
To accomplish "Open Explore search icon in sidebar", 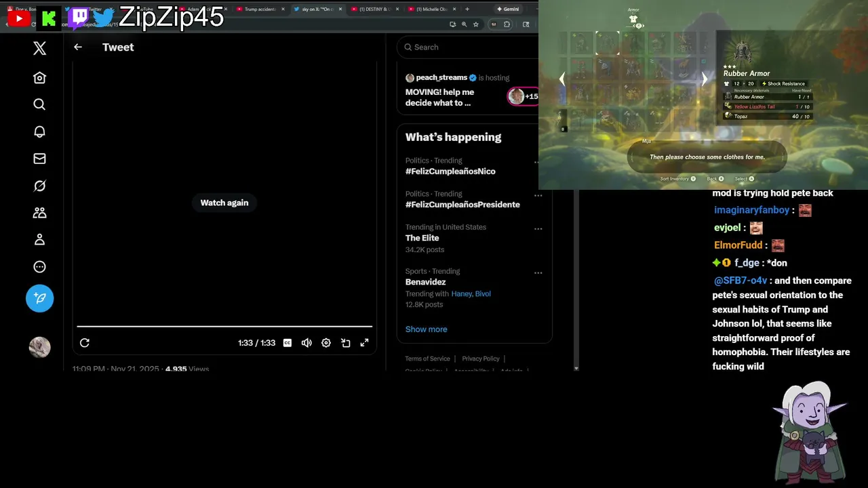I will pos(39,104).
